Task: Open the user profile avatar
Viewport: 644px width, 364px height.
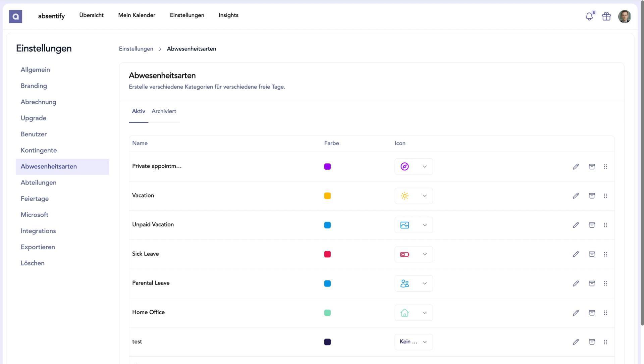Action: click(x=624, y=16)
